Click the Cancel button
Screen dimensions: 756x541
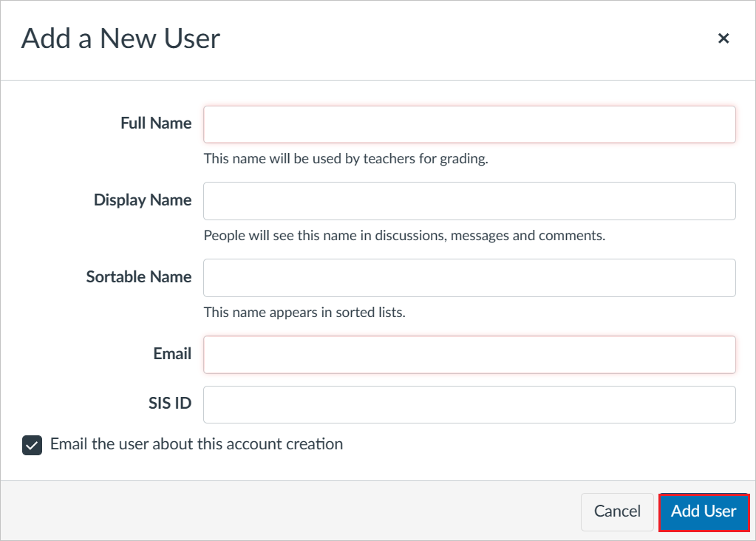click(x=616, y=511)
